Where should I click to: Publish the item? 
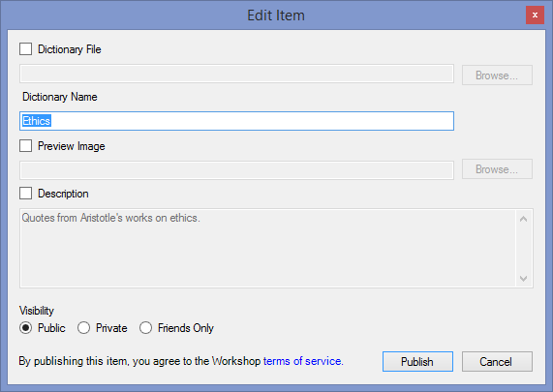coord(417,361)
